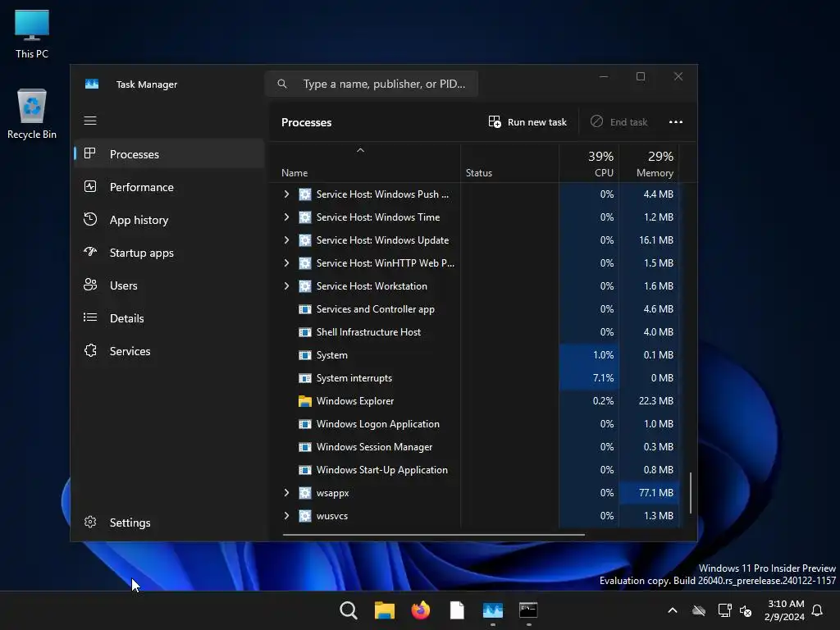The width and height of the screenshot is (840, 630).
Task: Select the Windows Start-Up Application row
Action: (x=474, y=470)
